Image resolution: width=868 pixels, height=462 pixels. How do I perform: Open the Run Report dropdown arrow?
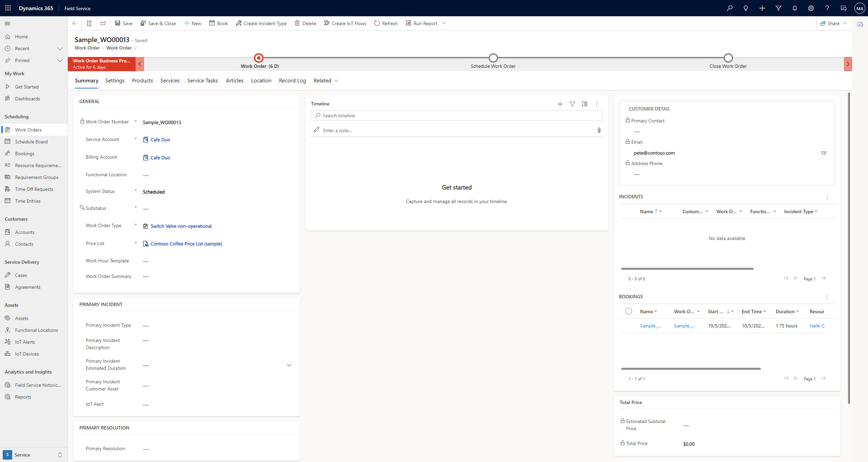[444, 23]
